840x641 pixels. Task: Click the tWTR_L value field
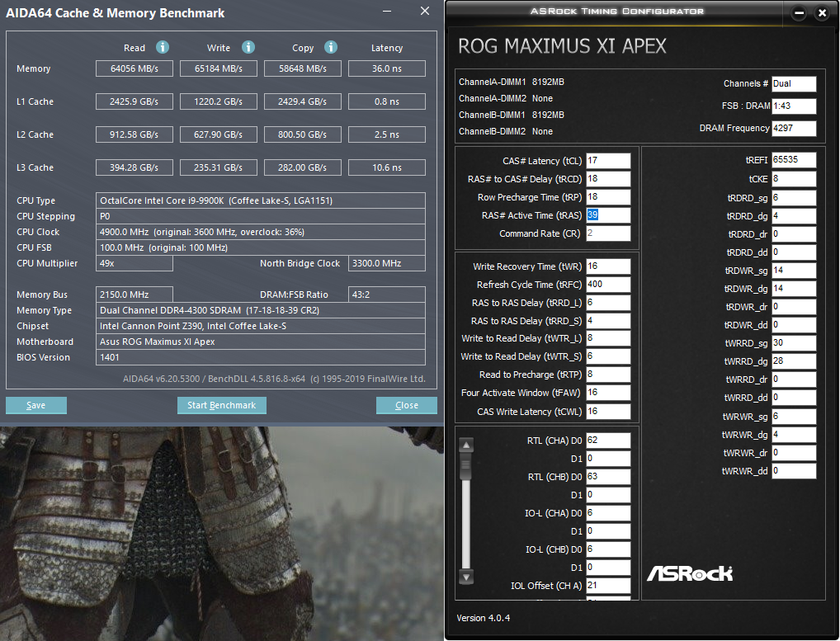tap(609, 338)
